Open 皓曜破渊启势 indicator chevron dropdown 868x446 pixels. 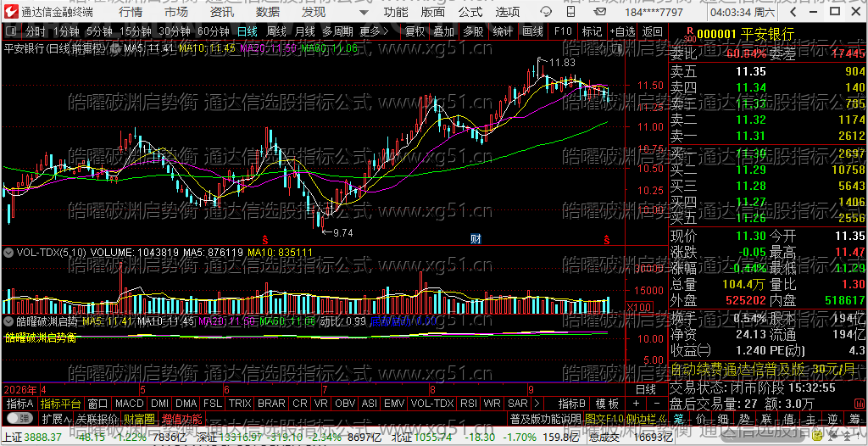click(8, 321)
